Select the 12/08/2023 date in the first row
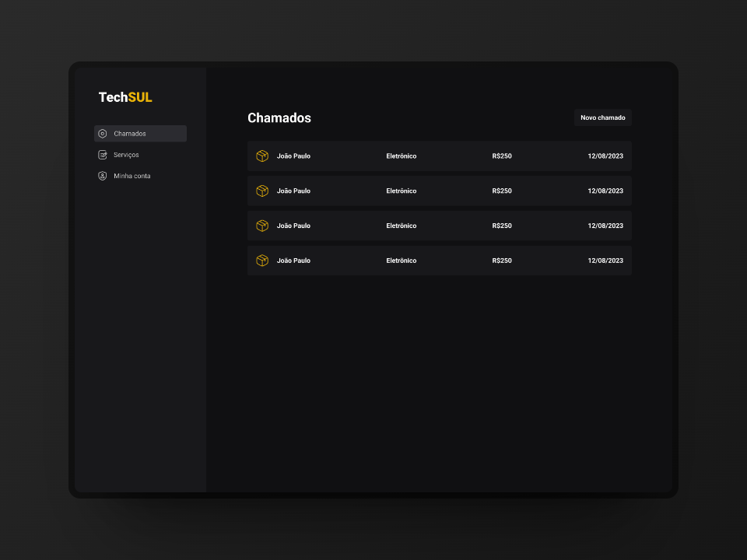 coord(605,156)
